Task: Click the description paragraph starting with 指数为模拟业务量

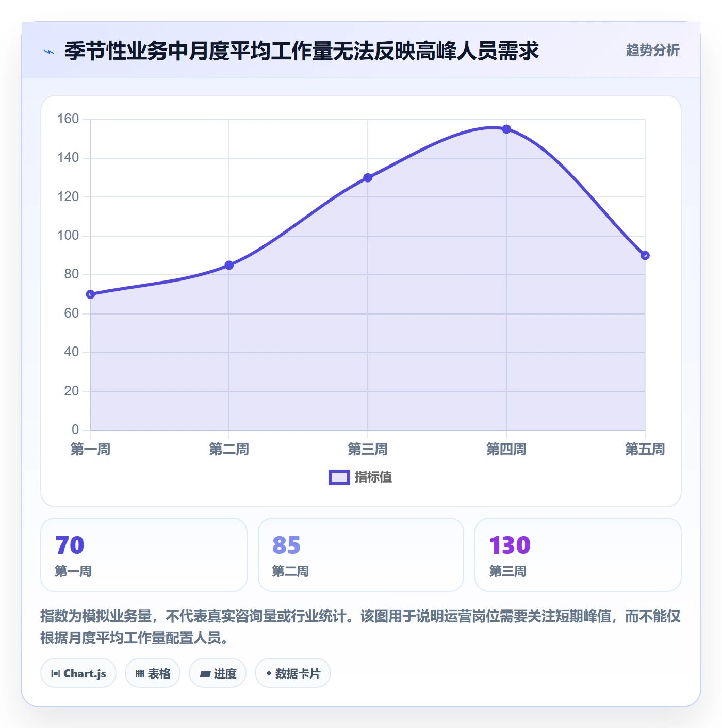Action: [360, 627]
